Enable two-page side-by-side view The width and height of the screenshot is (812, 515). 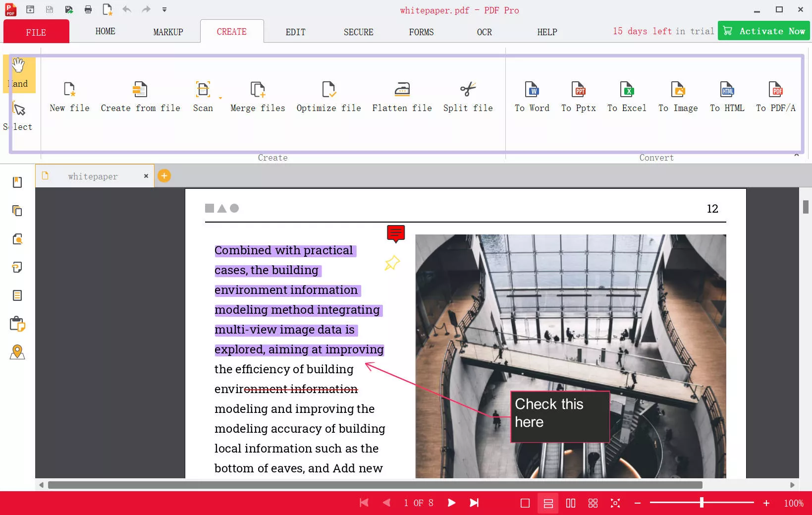click(570, 503)
